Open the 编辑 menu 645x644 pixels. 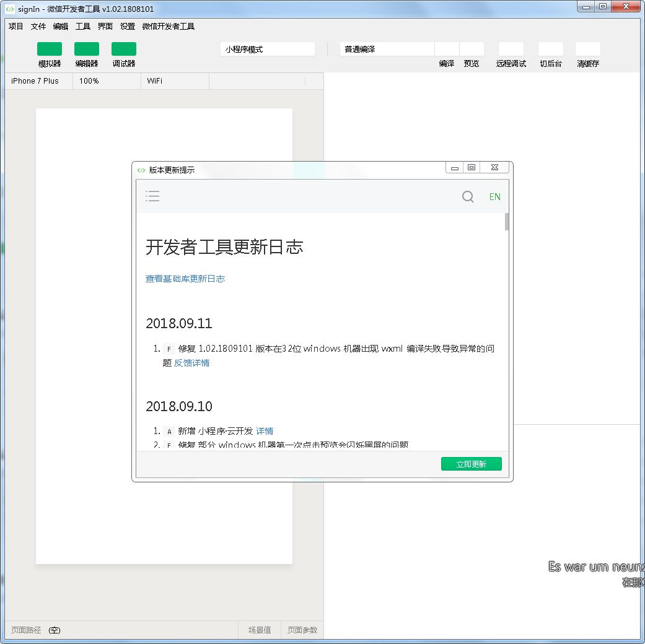(61, 27)
